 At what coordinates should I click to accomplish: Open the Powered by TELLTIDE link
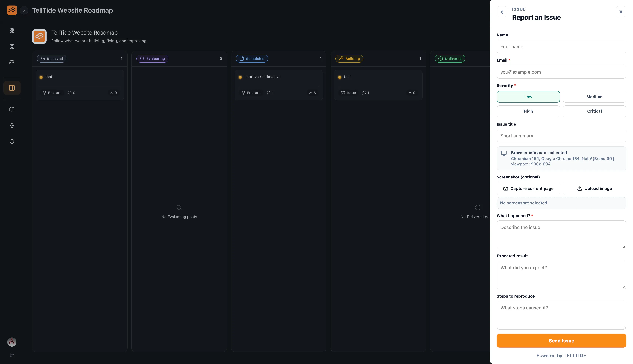561,355
